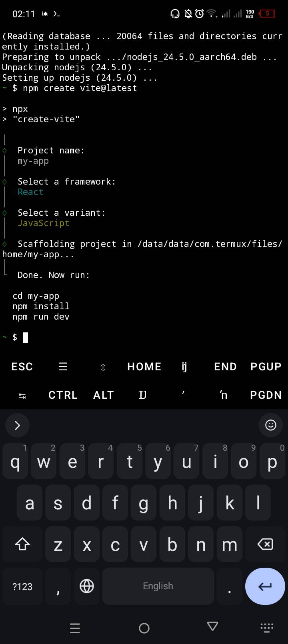
Task: Toggle the CTRL modifier key
Action: click(x=63, y=395)
